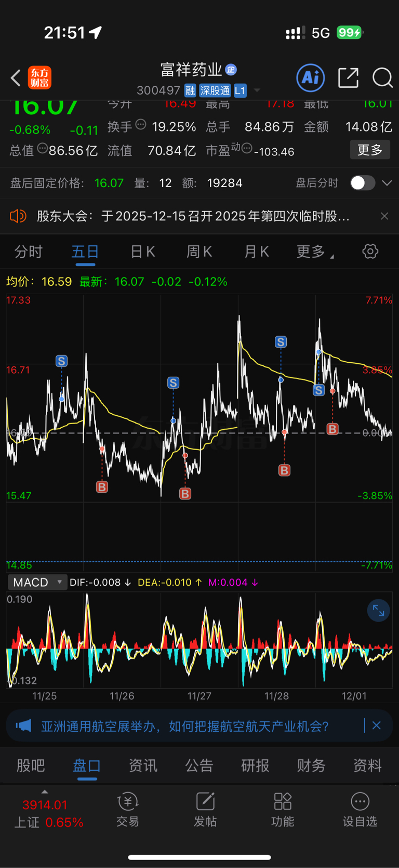Expand stock switcher arrow beside L1
The image size is (399, 868).
(257, 90)
